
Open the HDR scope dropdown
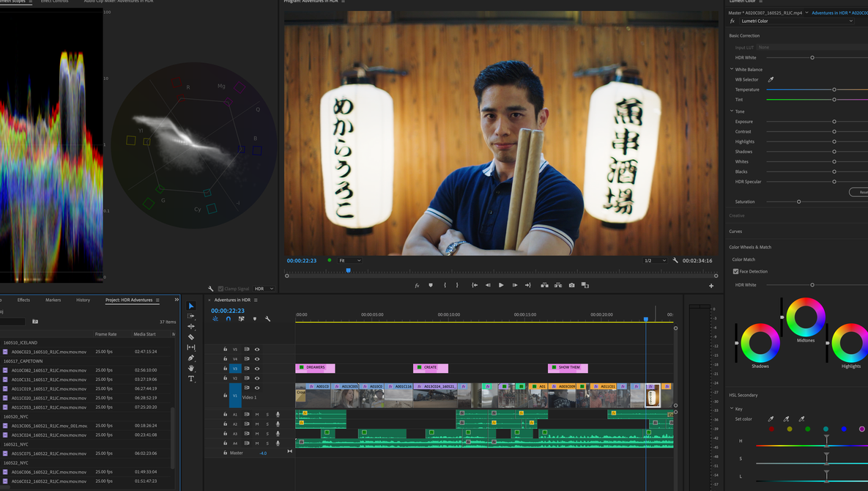264,289
